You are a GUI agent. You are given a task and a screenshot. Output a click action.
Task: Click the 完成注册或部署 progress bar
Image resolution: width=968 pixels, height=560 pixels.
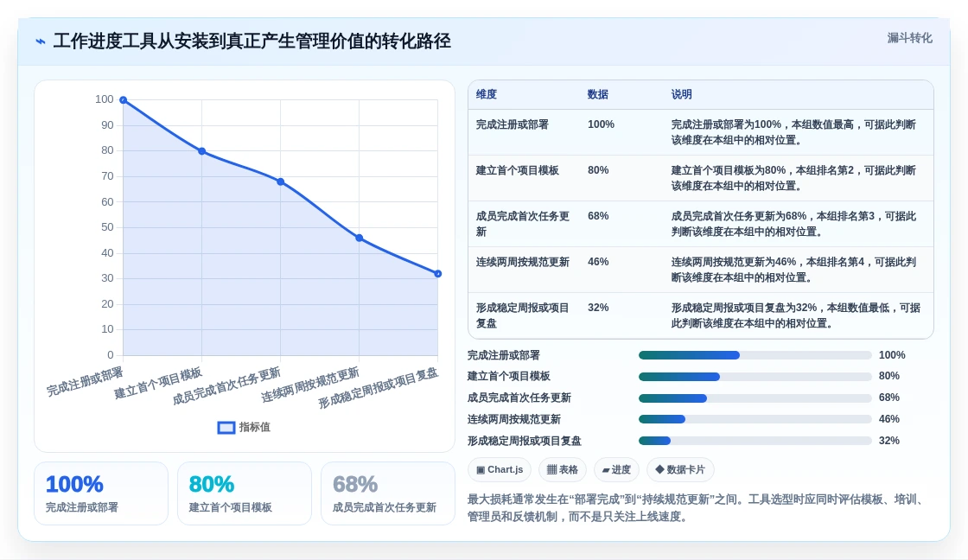(755, 355)
